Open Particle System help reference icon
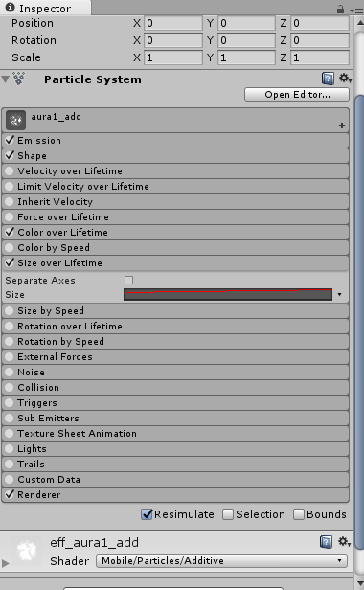This screenshot has width=364, height=590. 328,79
